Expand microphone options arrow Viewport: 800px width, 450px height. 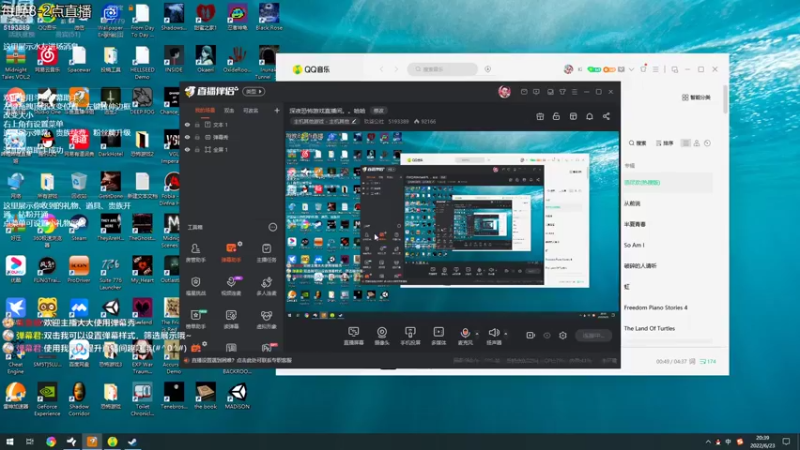(477, 334)
